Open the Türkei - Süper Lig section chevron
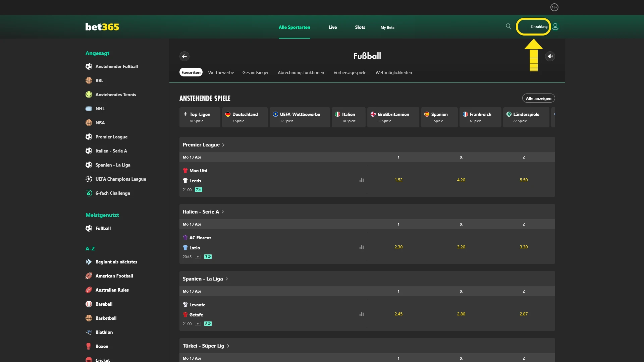This screenshot has height=362, width=644. [228, 346]
